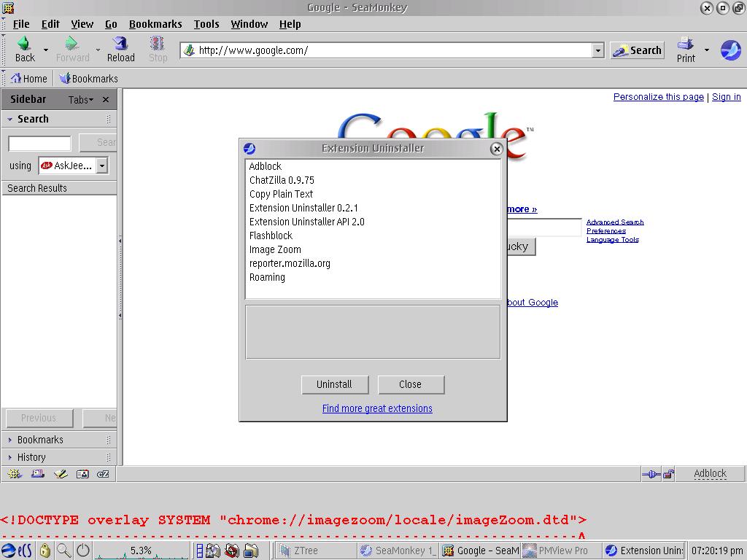Open the URL bar history dropdown
This screenshot has height=560, width=747.
[x=598, y=50]
